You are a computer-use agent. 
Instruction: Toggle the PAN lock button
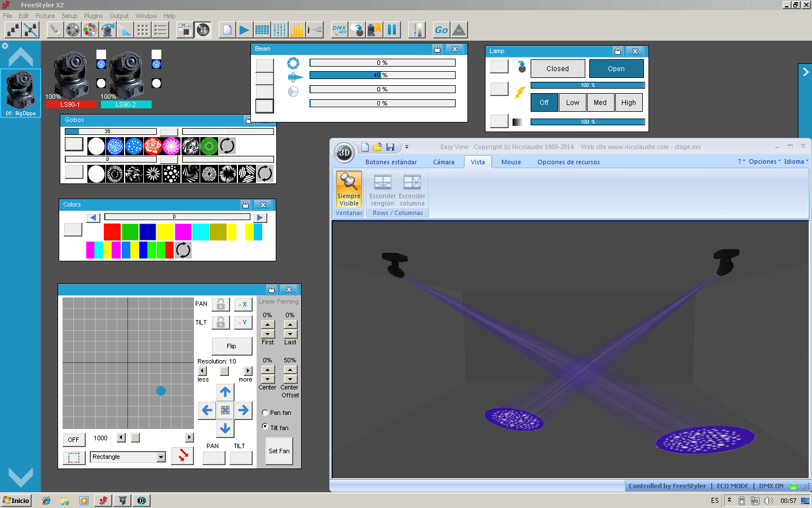[220, 304]
